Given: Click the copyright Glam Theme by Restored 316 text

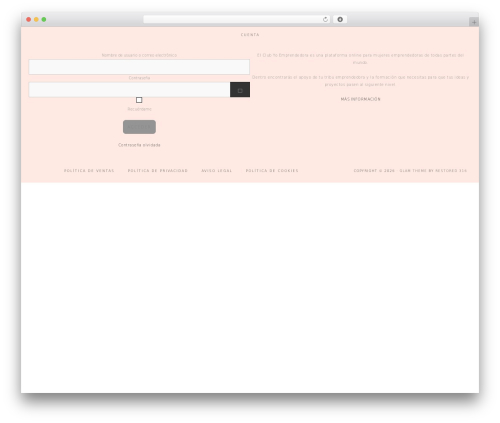Looking at the screenshot, I should pyautogui.click(x=410, y=171).
